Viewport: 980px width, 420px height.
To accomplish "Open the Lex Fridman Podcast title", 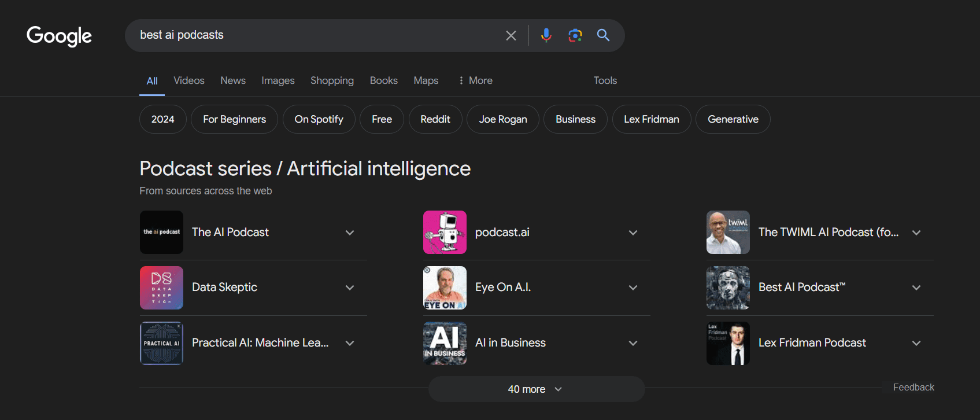I will click(812, 342).
